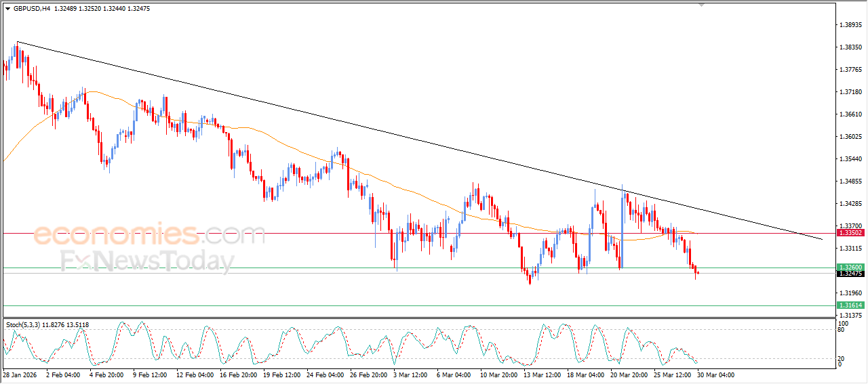The image size is (868, 384).
Task: Select the green 1.31614 price label
Action: pyautogui.click(x=850, y=305)
